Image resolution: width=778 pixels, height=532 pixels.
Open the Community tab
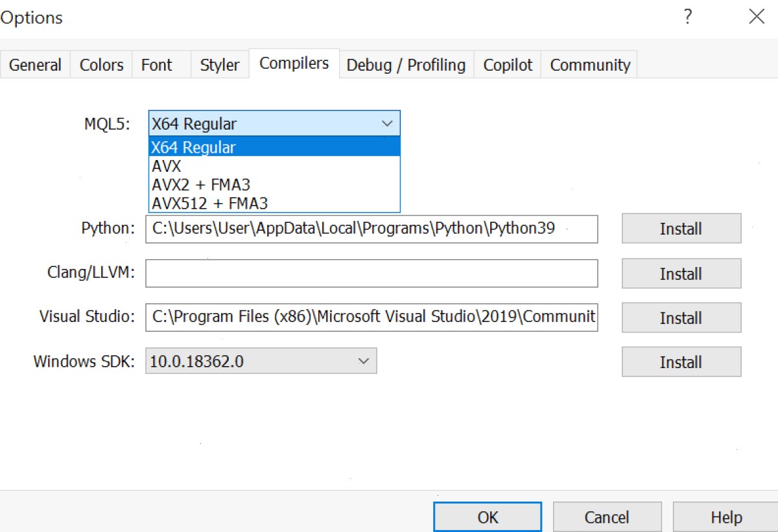(590, 65)
